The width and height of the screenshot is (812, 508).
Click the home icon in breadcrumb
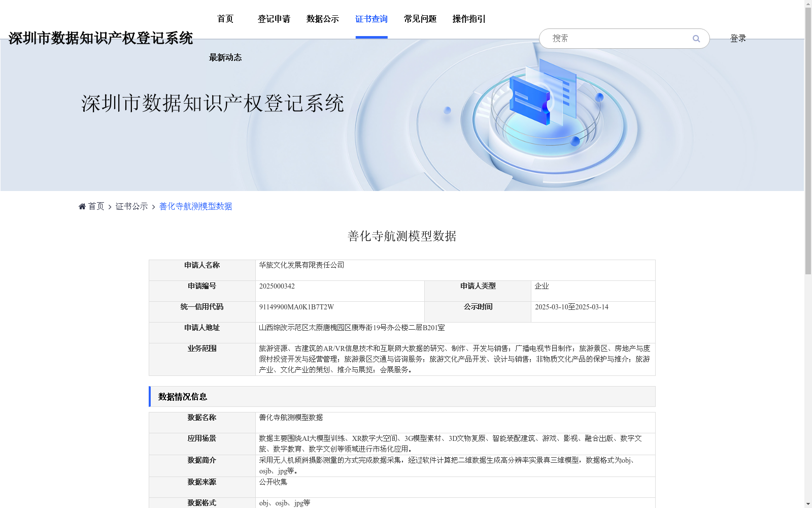click(82, 206)
